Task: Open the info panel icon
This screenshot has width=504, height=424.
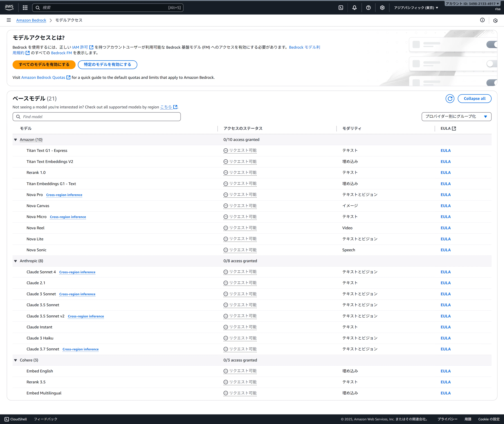Action: [x=482, y=20]
